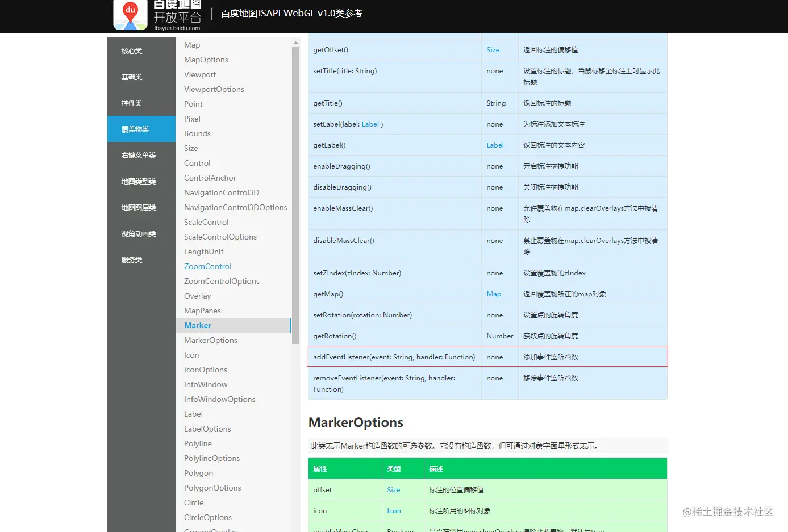This screenshot has width=788, height=532.
Task: Open the NavigationControl3D class entry
Action: (222, 192)
